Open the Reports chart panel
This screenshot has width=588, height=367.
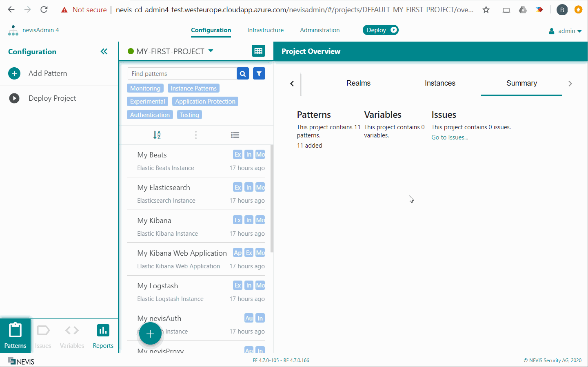[x=103, y=336]
